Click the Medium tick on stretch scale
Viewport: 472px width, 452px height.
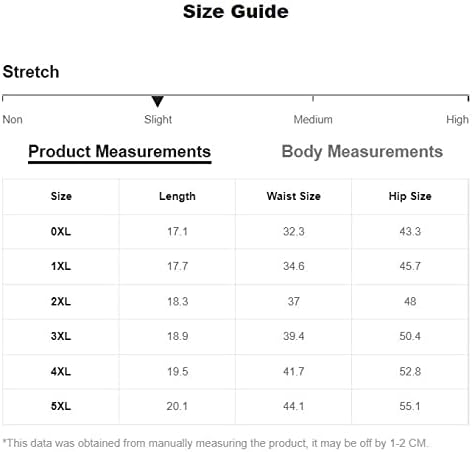click(313, 98)
